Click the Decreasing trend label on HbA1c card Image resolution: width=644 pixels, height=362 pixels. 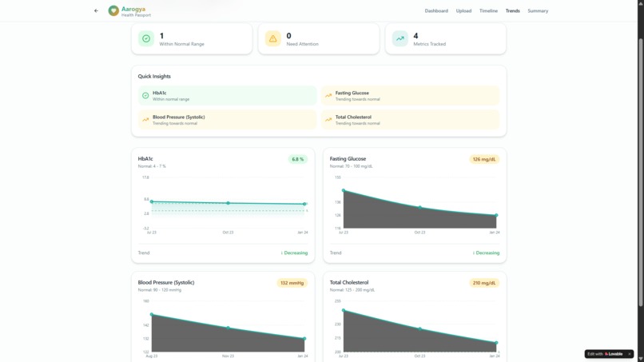click(x=294, y=253)
